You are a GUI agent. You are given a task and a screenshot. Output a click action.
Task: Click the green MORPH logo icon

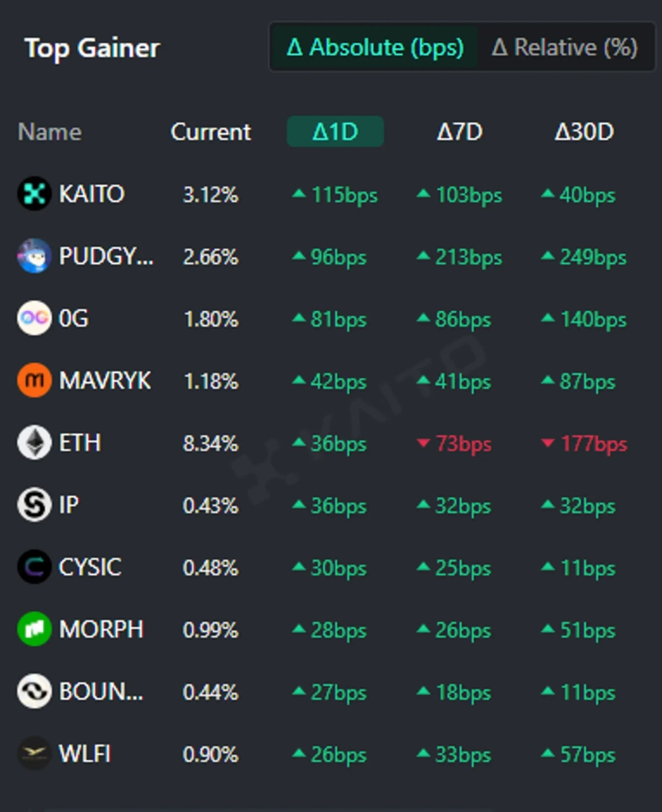[34, 629]
